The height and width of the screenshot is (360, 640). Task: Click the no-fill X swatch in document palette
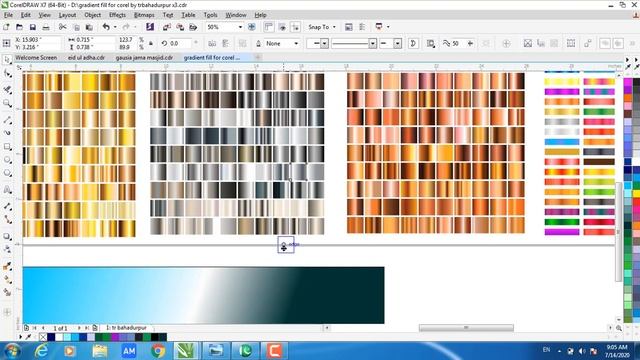pyautogui.click(x=43, y=337)
